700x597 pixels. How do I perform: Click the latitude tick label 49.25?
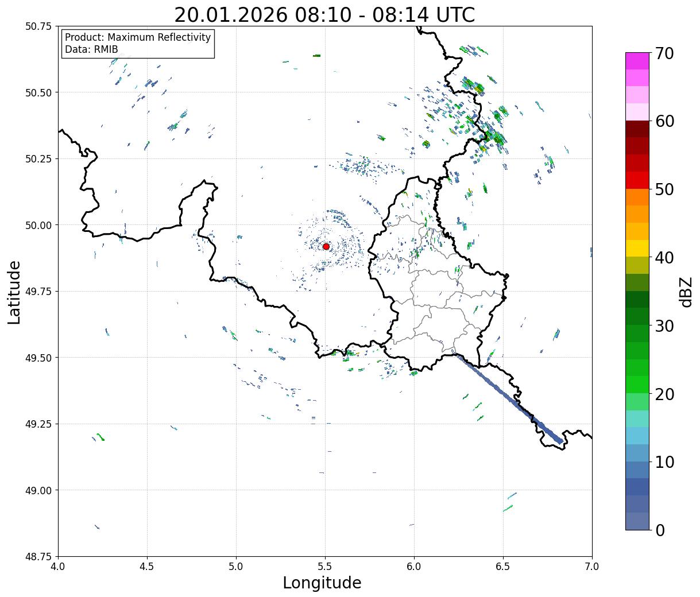[x=39, y=424]
